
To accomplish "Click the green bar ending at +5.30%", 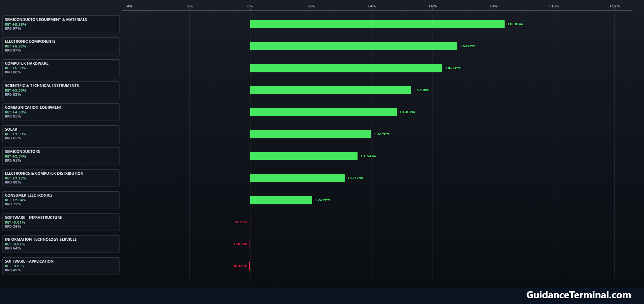I will click(330, 90).
